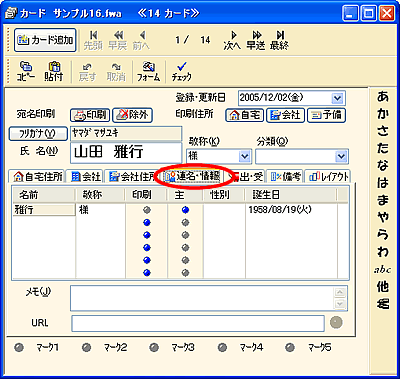Viewport: 400px width, 379px height.
Task: Go to previous card 前へ
Action: click(141, 40)
